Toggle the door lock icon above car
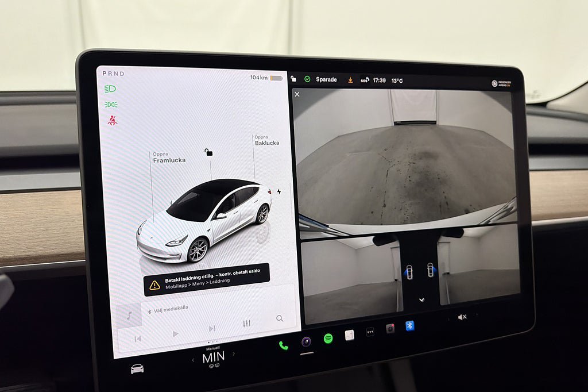 tap(208, 152)
